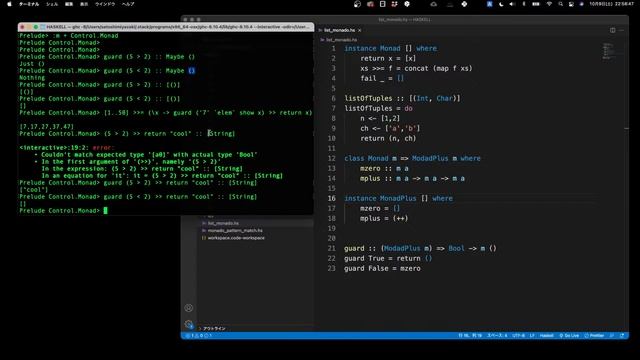Open the シェル menu
This screenshot has height=360, width=640.
tap(52, 4)
